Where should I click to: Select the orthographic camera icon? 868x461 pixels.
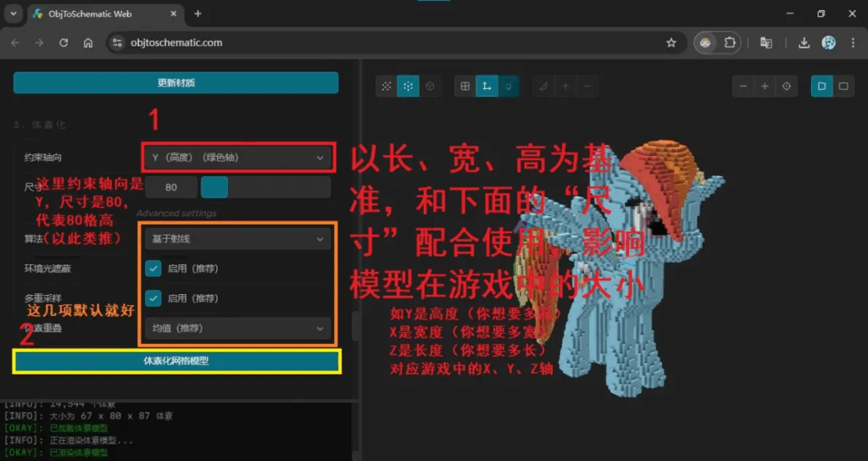tap(843, 86)
